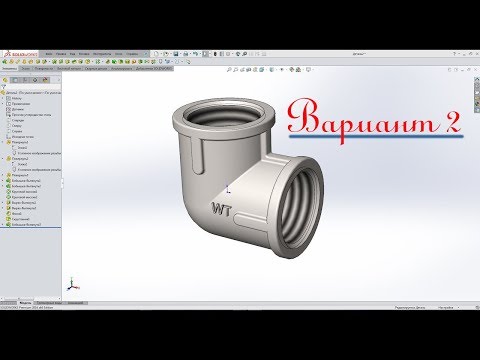Collapse the first Повернуть1 feature node
Image resolution: width=480 pixels, height=360 pixels.
[3, 142]
